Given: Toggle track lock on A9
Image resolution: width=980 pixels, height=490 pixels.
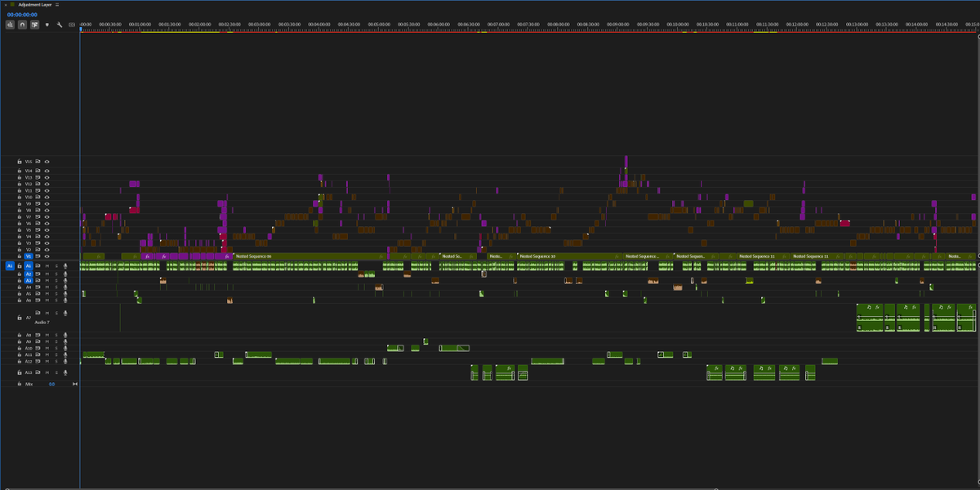Looking at the screenshot, I should tap(20, 341).
